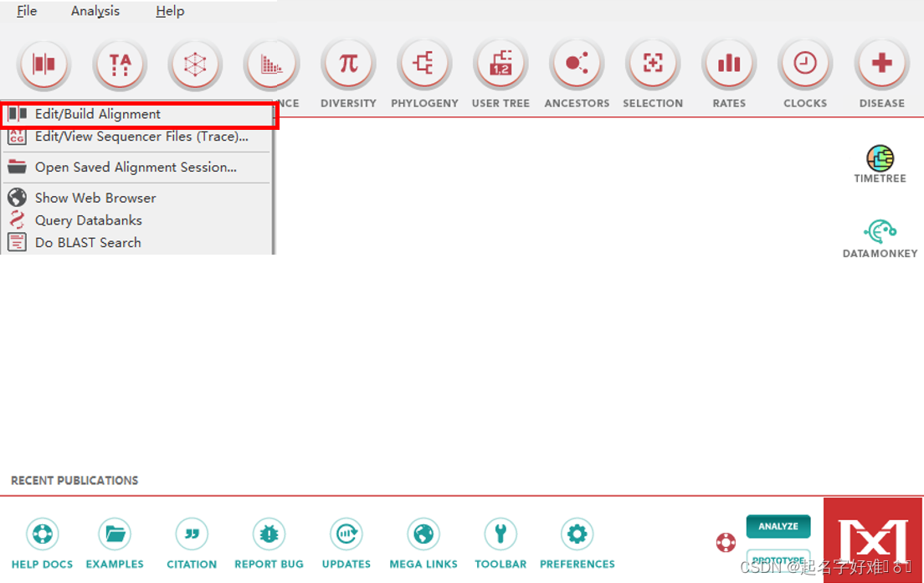Screen dimensions: 924x583
Task: Open the File menu
Action: click(27, 11)
